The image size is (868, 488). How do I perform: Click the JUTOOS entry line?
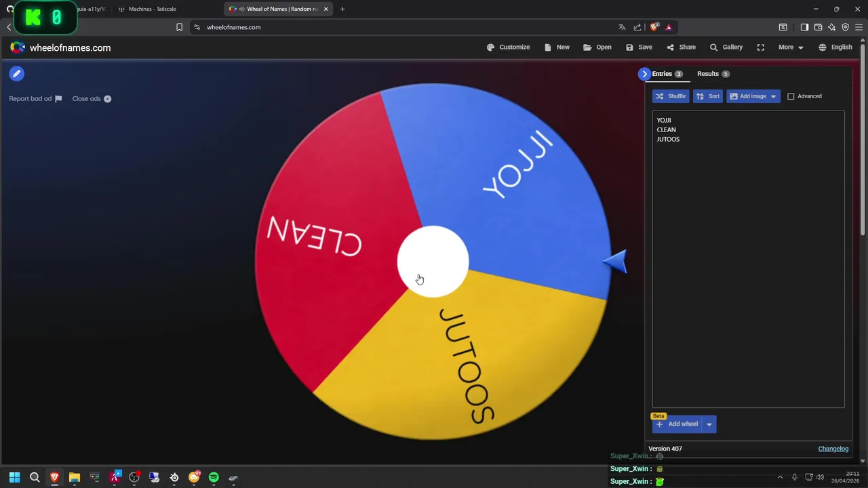point(668,139)
